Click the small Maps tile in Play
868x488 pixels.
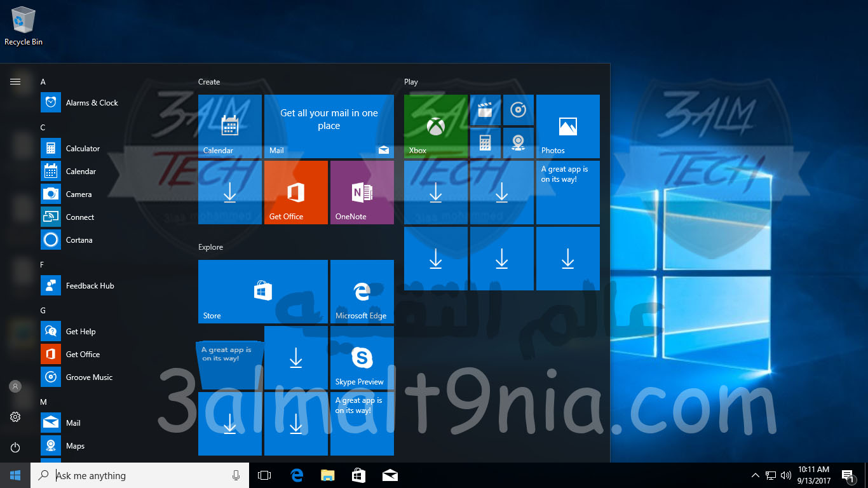(x=519, y=143)
